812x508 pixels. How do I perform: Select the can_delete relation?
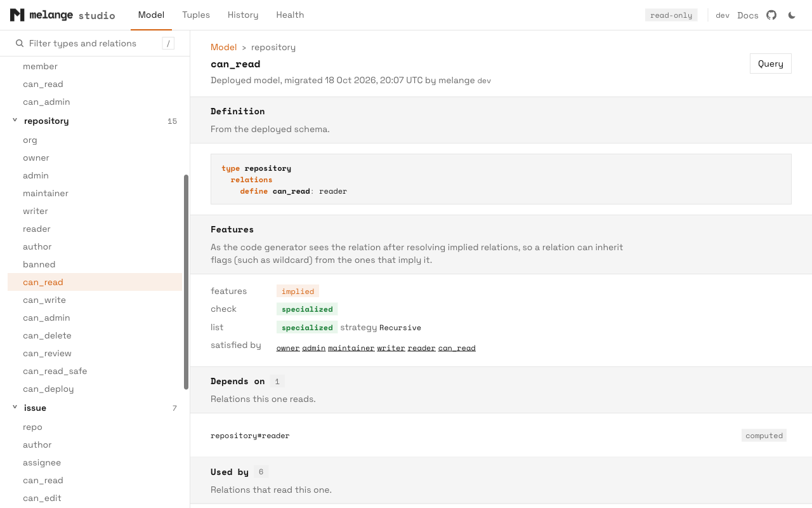[x=95, y=335]
